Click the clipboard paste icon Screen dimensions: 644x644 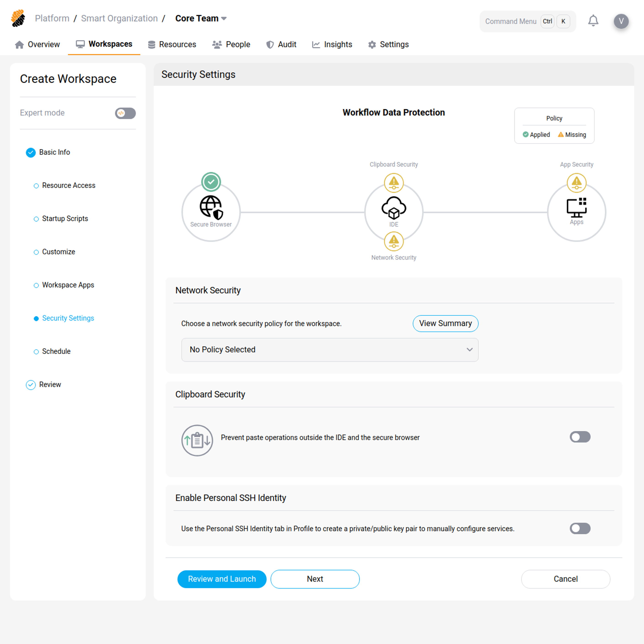pyautogui.click(x=197, y=440)
